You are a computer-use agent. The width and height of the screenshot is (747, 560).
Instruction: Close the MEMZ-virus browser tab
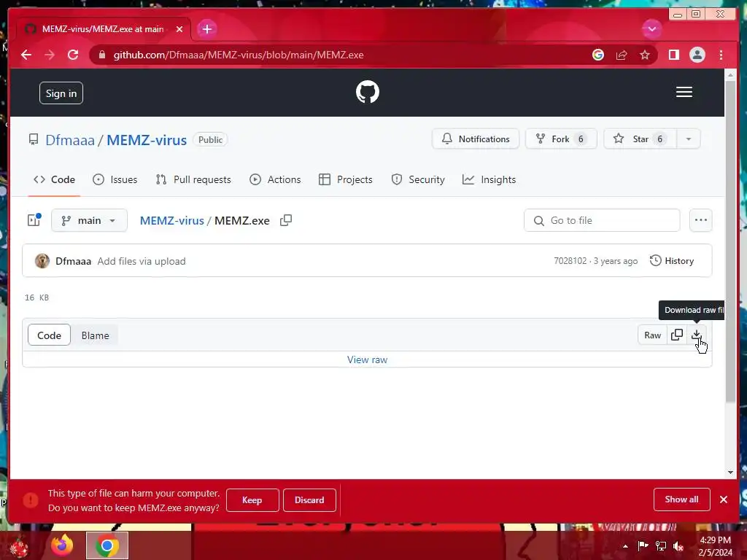tap(179, 29)
